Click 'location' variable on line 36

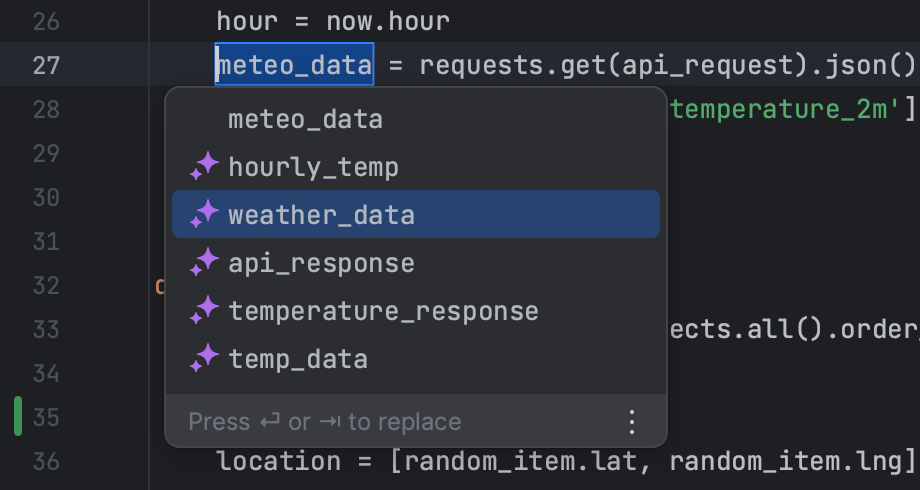point(279,461)
